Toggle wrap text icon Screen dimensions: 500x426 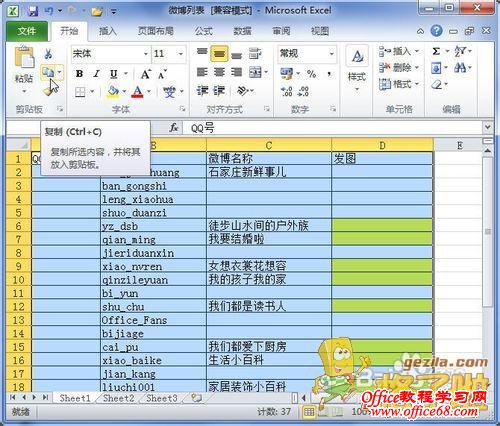point(255,53)
